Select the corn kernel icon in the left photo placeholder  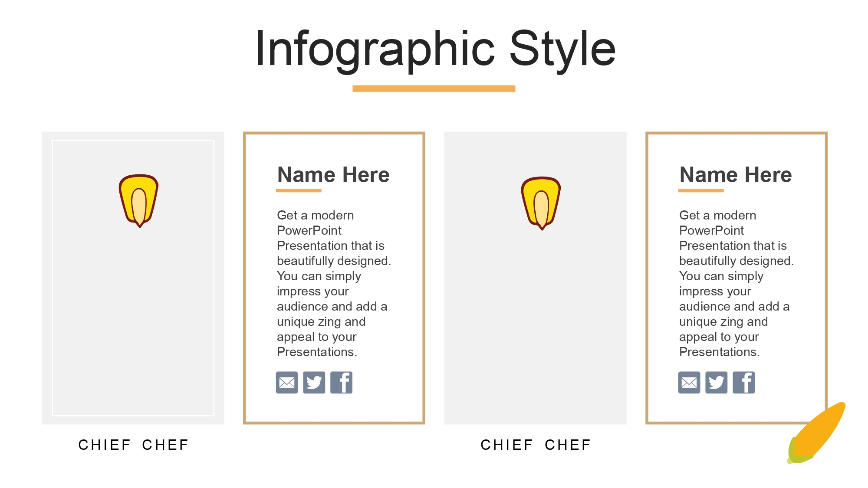point(139,201)
